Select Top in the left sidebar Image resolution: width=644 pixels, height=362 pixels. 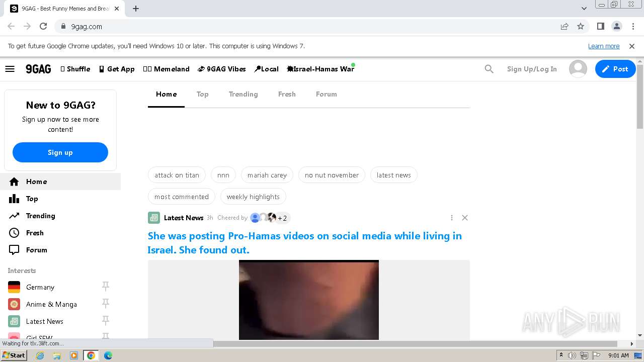pyautogui.click(x=60, y=199)
